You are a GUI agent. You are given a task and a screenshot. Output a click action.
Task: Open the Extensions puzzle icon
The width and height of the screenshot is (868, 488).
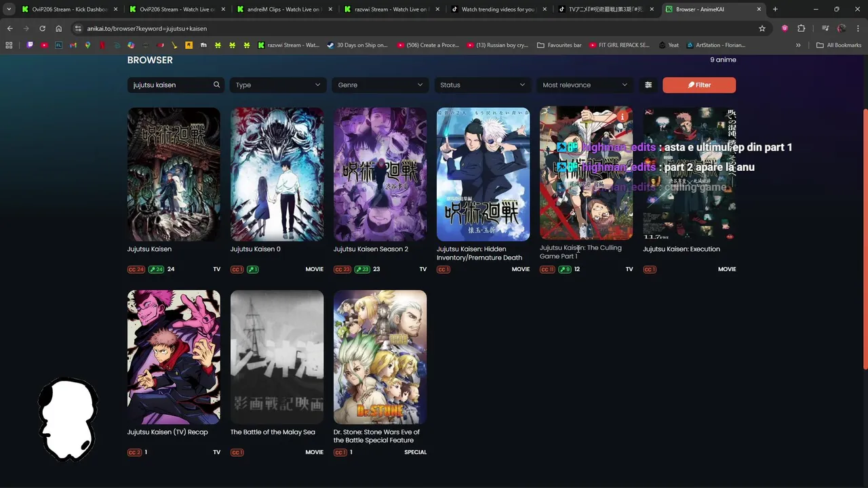pos(802,28)
